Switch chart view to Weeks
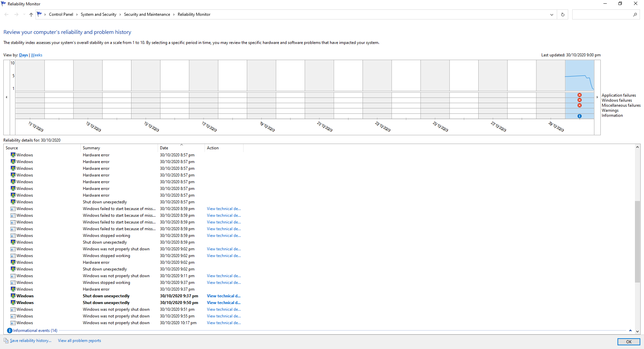The height and width of the screenshot is (349, 644). (x=37, y=55)
